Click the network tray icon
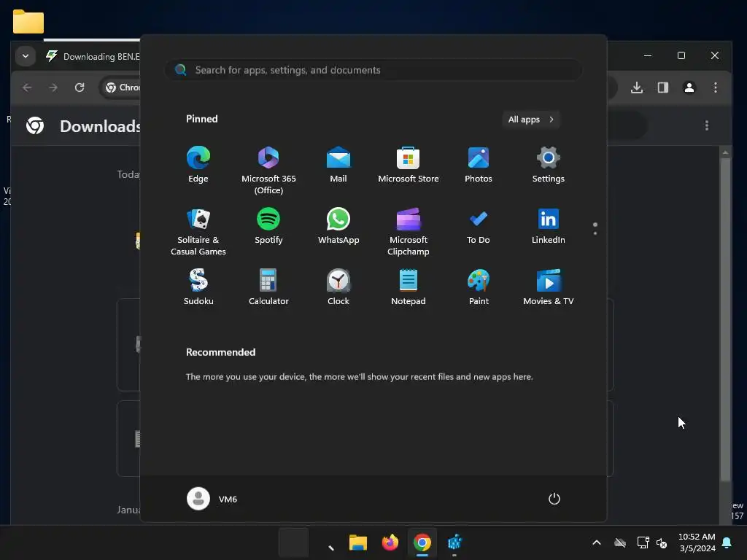 pos(643,542)
